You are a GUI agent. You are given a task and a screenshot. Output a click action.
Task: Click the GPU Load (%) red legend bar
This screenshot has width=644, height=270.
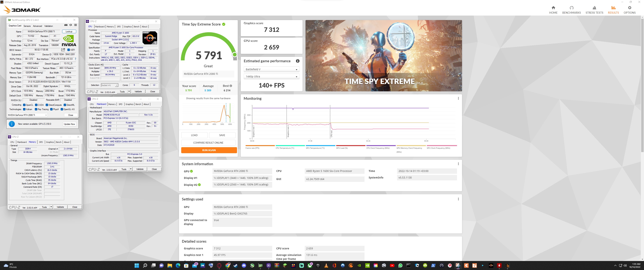coord(351,145)
